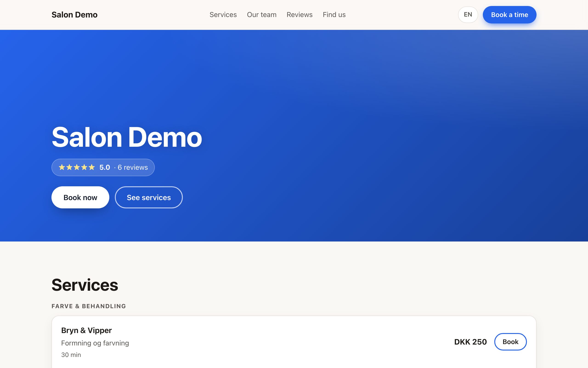Viewport: 588px width, 368px height.
Task: Click the 5.0 star rating badge
Action: coord(103,167)
